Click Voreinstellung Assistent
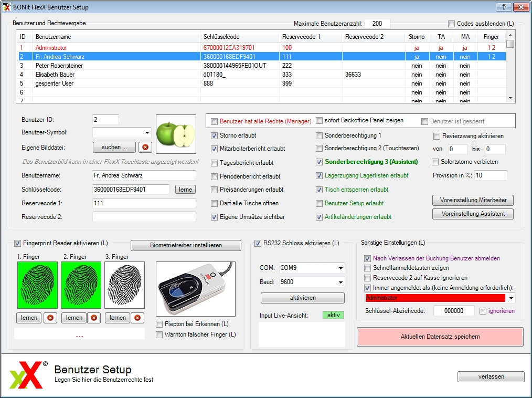Screen dimensions: 532x398 pos(473,214)
